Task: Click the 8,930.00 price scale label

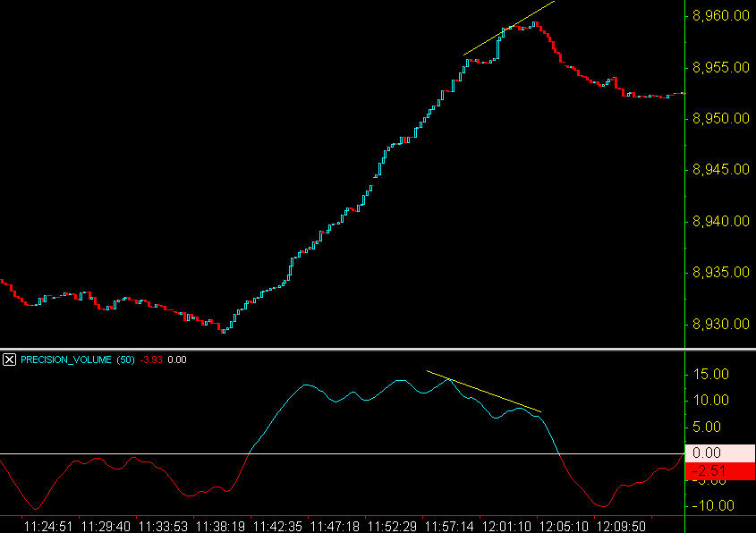Action: point(719,322)
